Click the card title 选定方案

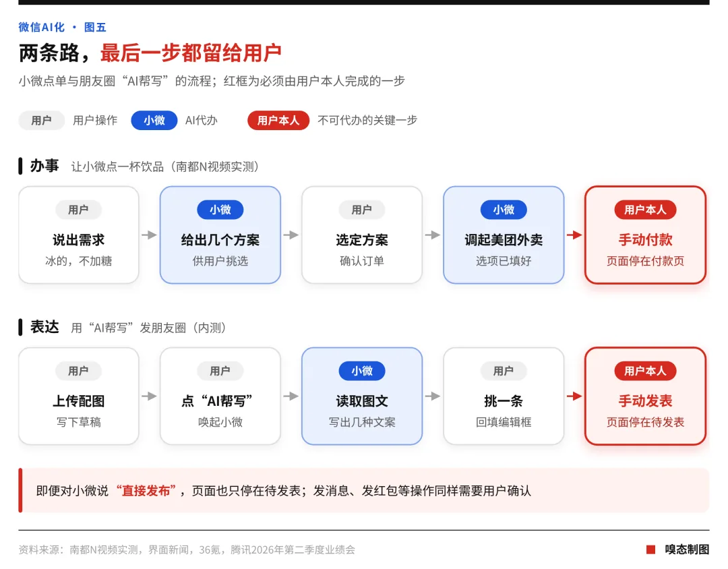[x=362, y=240]
